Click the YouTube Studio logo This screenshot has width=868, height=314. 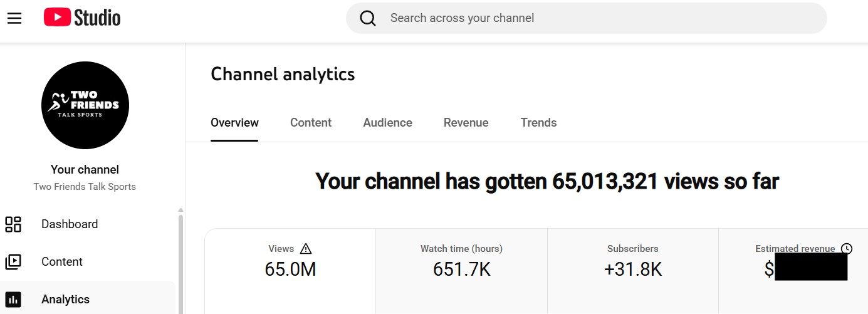(82, 18)
